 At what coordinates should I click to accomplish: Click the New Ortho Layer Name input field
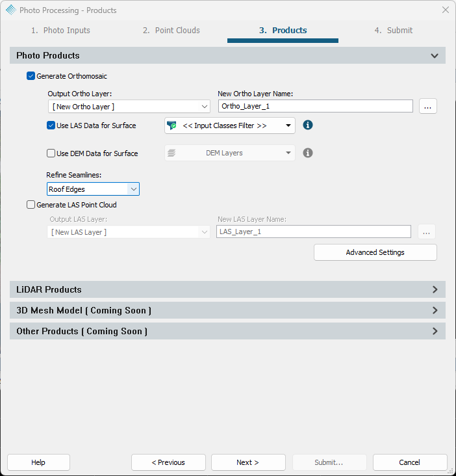315,106
